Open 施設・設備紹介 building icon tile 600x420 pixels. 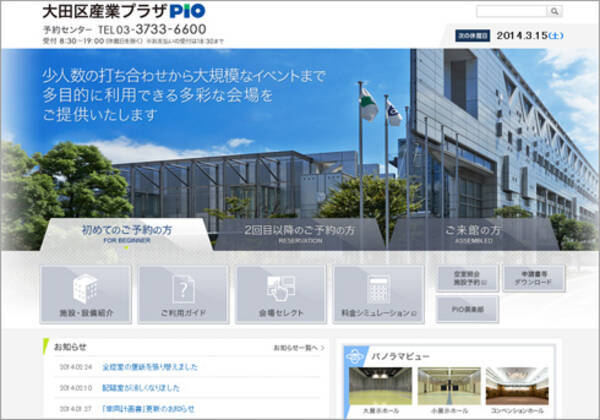point(86,295)
